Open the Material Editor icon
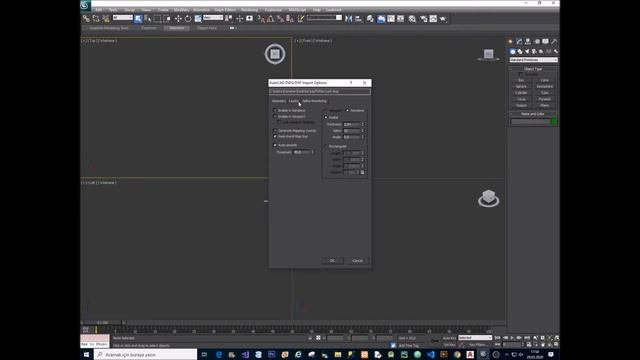 pyautogui.click(x=412, y=19)
